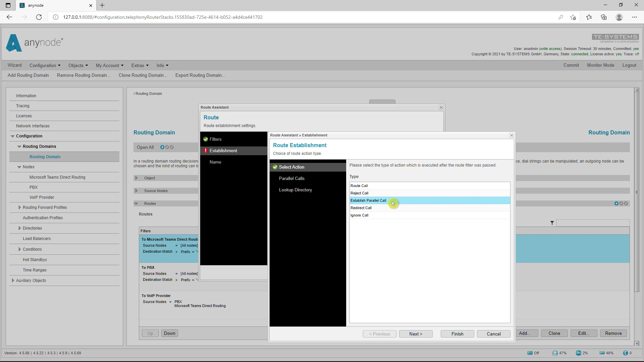Open browser collections icon
The width and height of the screenshot is (644, 362).
pos(604,17)
